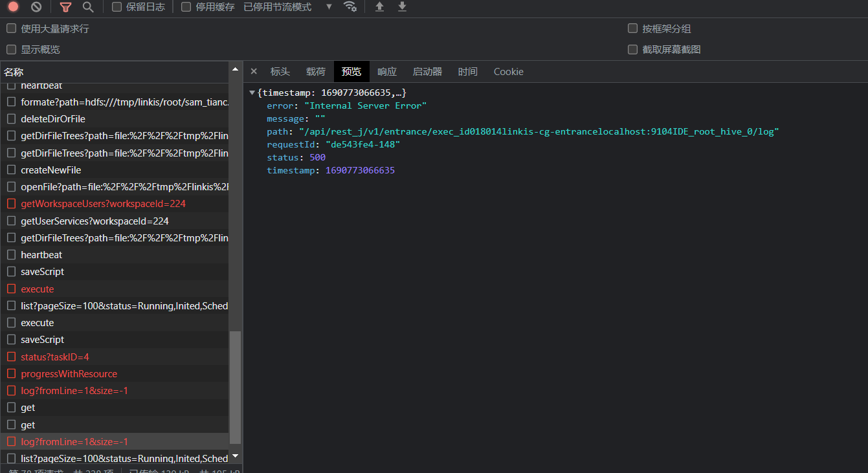Click the 名称 column header
The height and width of the screenshot is (473, 868).
115,72
